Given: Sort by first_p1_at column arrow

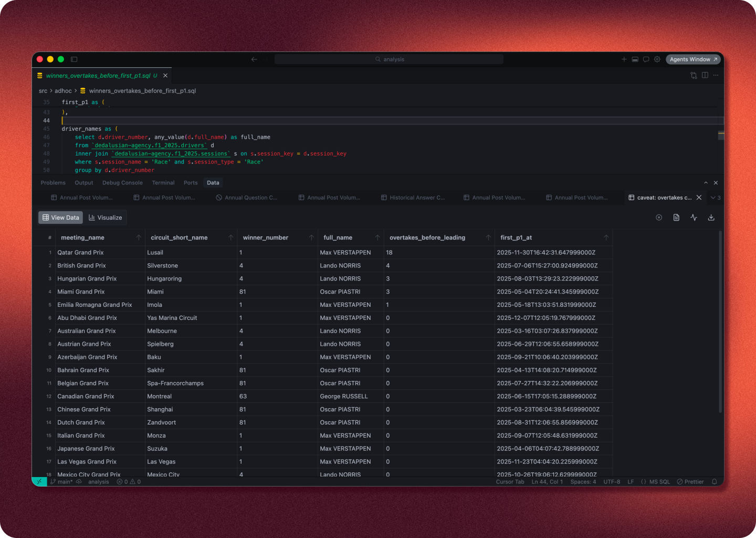Looking at the screenshot, I should (606, 237).
